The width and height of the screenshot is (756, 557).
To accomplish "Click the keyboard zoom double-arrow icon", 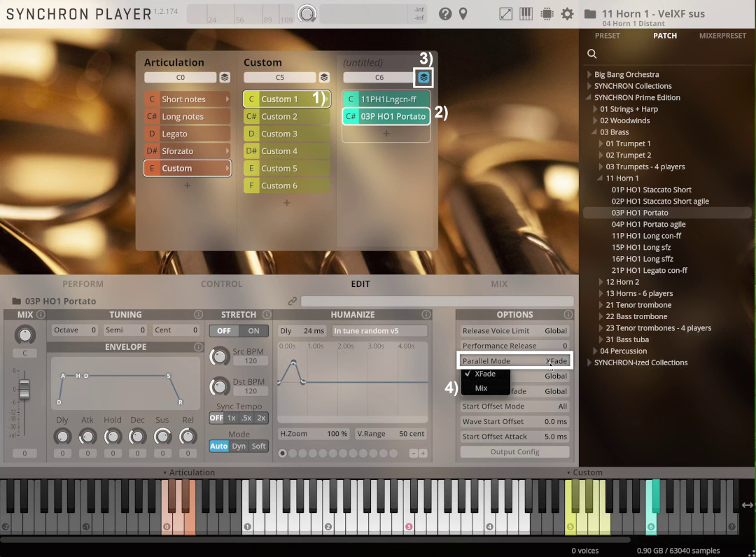I will (748, 505).
